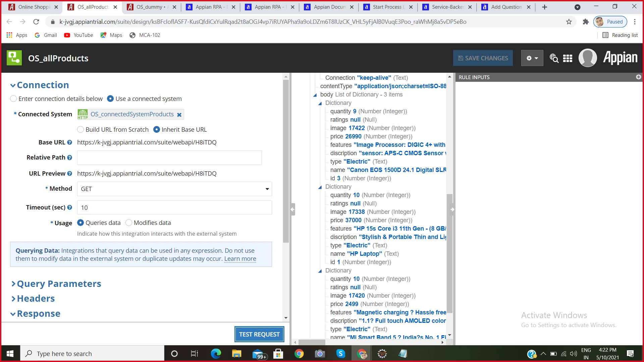Open Skype from the taskbar
Screen dimensions: 644x362
[340, 354]
